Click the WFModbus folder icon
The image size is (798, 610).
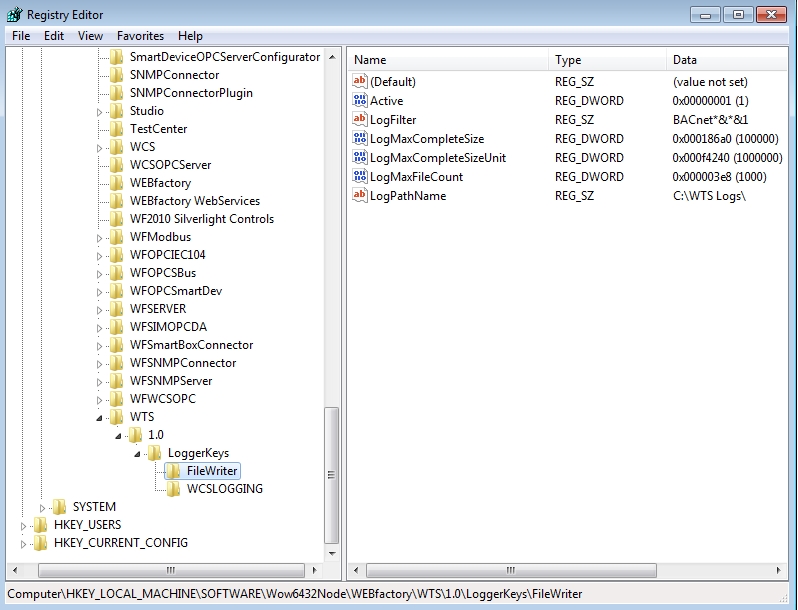pyautogui.click(x=117, y=237)
